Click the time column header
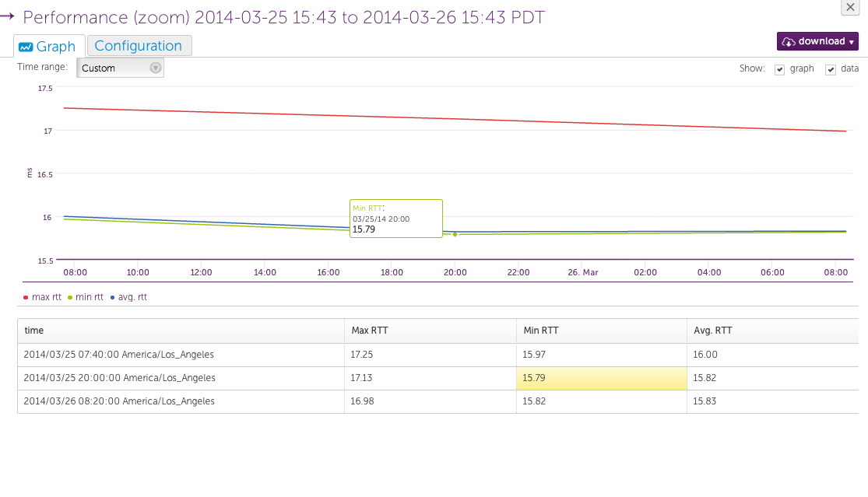Screen dimensions: 868x497 (181, 331)
